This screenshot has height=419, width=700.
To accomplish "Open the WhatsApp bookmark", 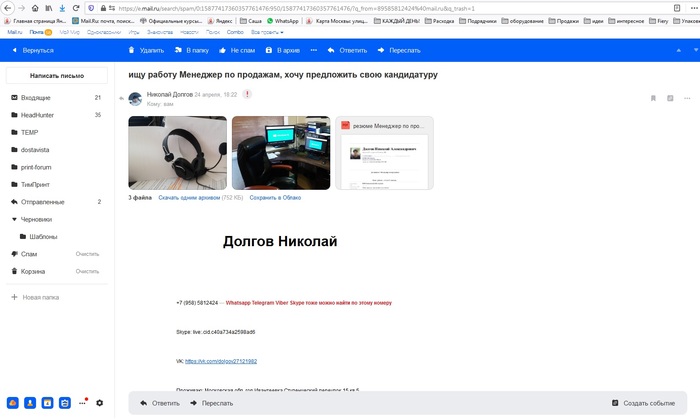I will click(x=283, y=21).
